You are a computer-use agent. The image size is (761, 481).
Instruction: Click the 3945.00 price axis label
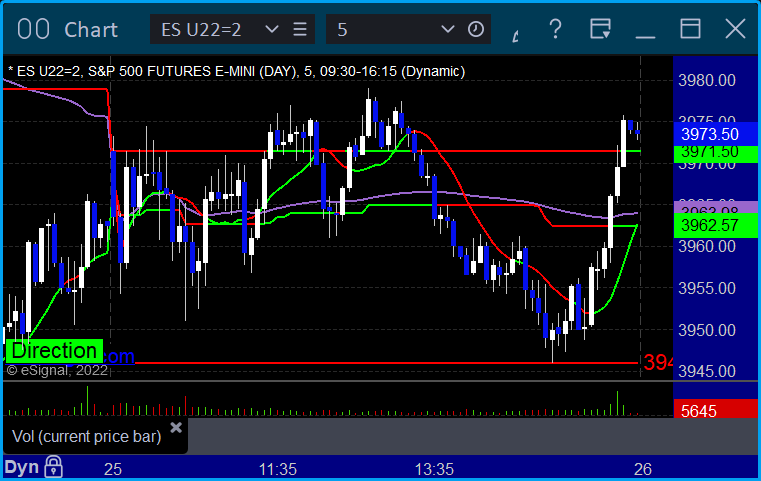(x=707, y=371)
